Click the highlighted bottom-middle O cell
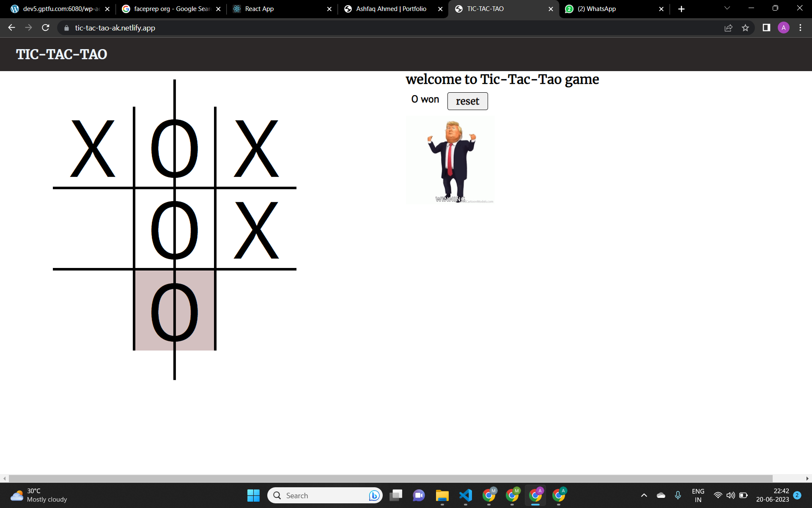 (175, 310)
